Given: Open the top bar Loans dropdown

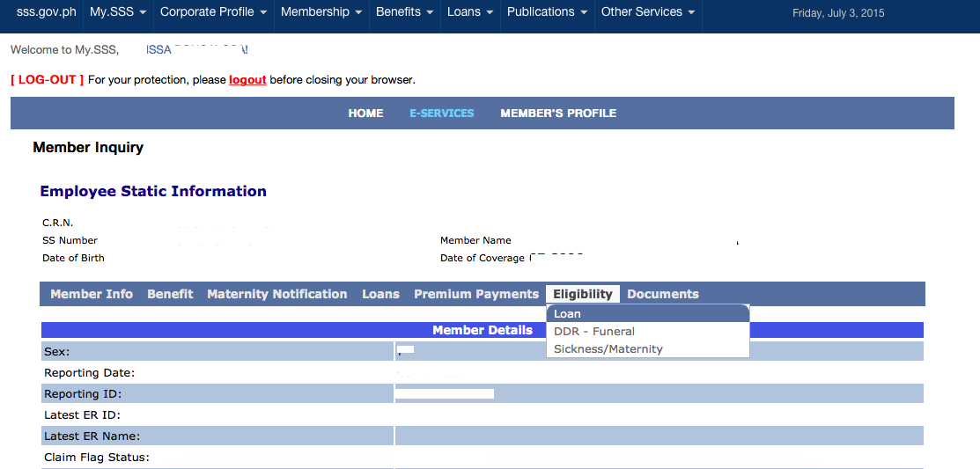Looking at the screenshot, I should (x=470, y=12).
